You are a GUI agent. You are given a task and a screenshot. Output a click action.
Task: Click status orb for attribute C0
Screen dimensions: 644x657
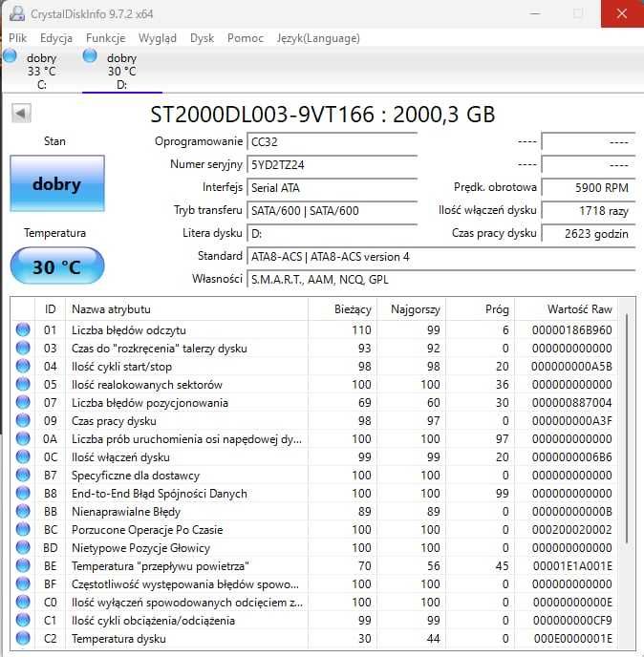pos(23,603)
